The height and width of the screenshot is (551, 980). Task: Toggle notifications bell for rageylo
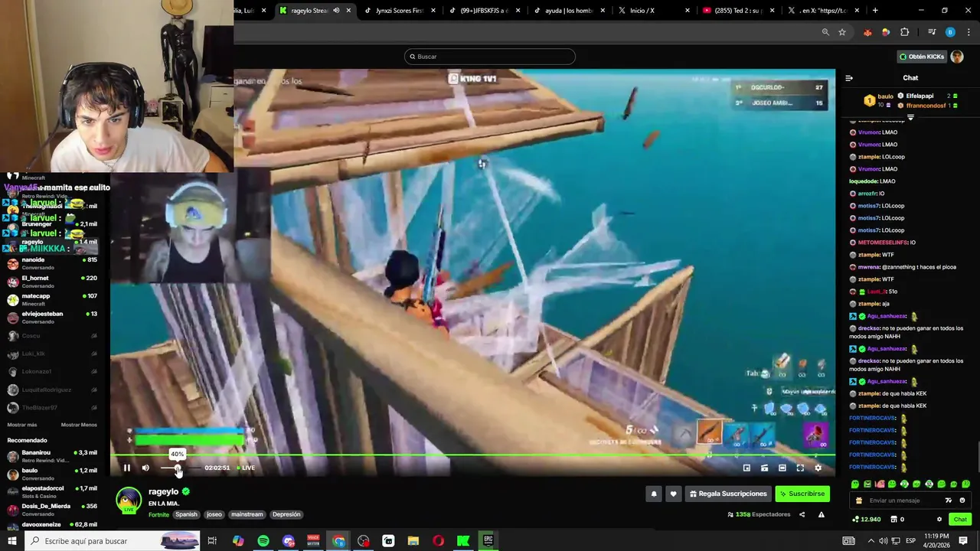tap(654, 494)
